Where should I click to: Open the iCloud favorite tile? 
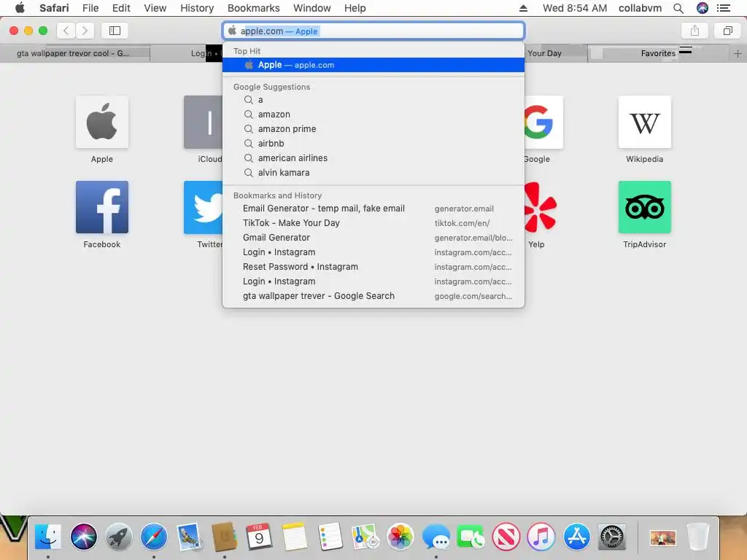(x=204, y=122)
